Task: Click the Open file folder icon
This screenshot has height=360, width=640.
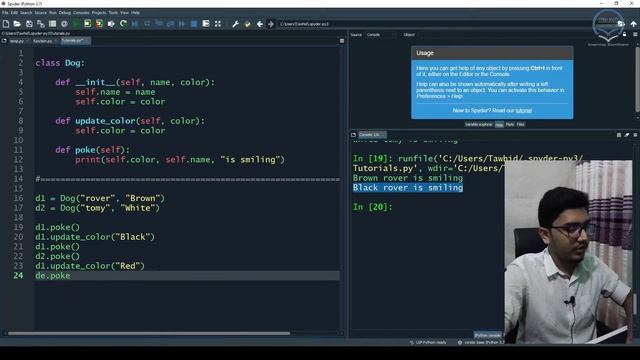Action: tap(17, 24)
